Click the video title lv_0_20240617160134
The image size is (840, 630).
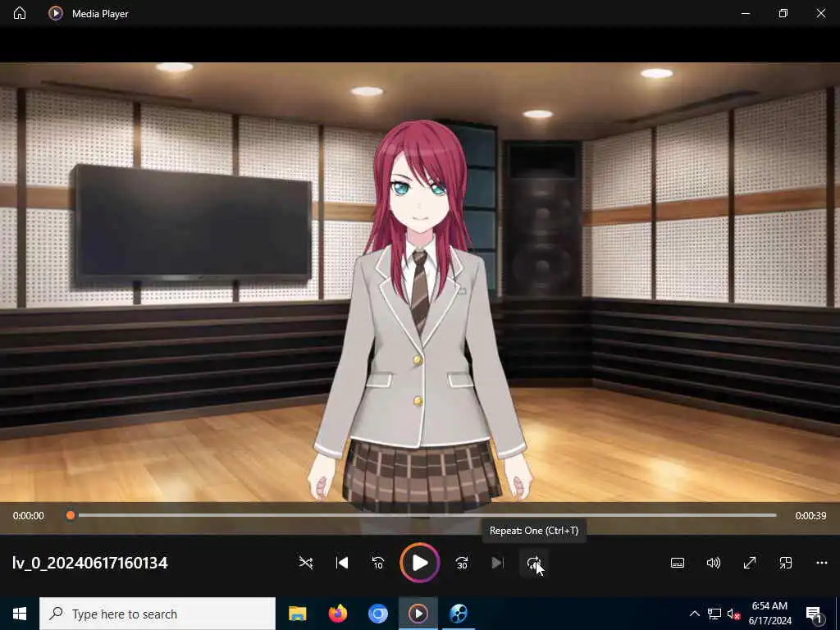pos(90,563)
